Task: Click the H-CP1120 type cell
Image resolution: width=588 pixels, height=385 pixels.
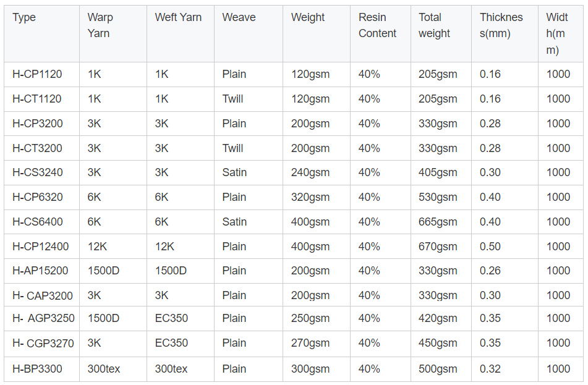Action: [x=37, y=74]
